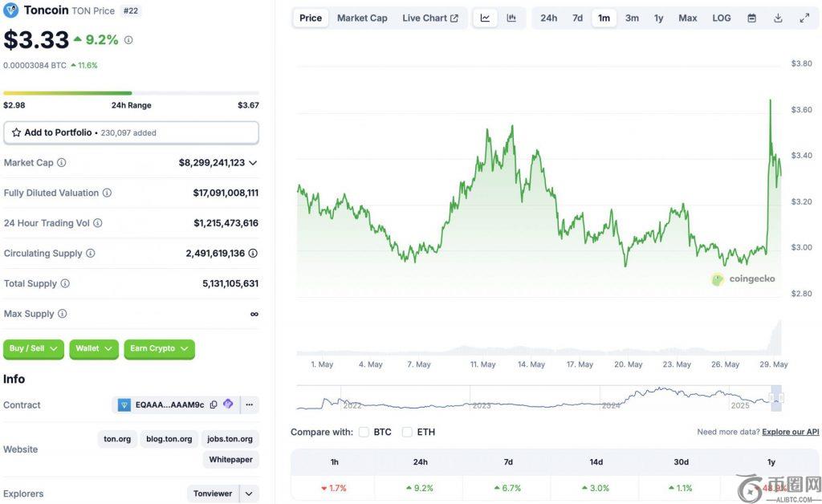Screen dimensions: 822x504
Task: Switch to the Market Cap tab
Action: [x=362, y=18]
